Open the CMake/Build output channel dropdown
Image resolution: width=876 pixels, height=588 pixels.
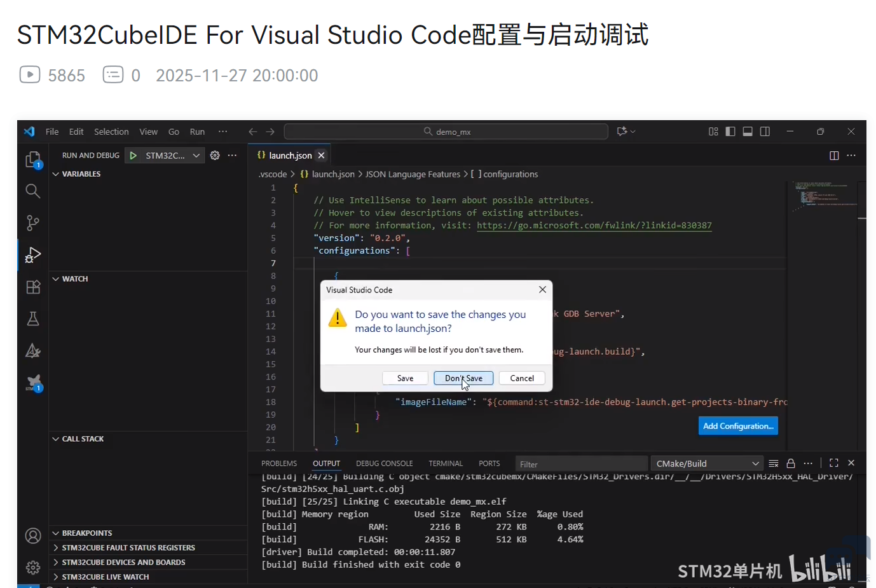(x=708, y=463)
